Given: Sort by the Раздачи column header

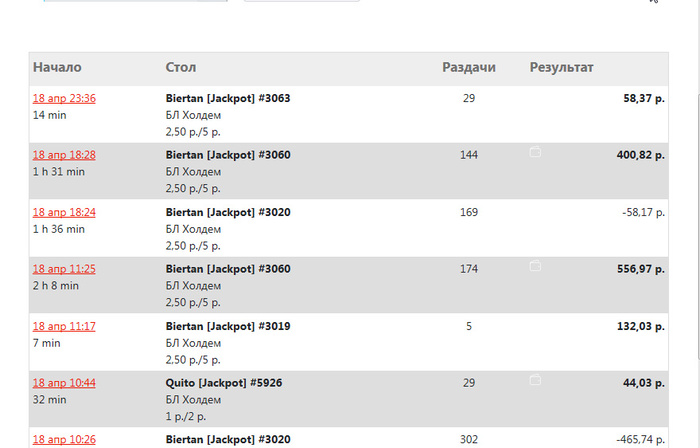Looking at the screenshot, I should pos(469,68).
